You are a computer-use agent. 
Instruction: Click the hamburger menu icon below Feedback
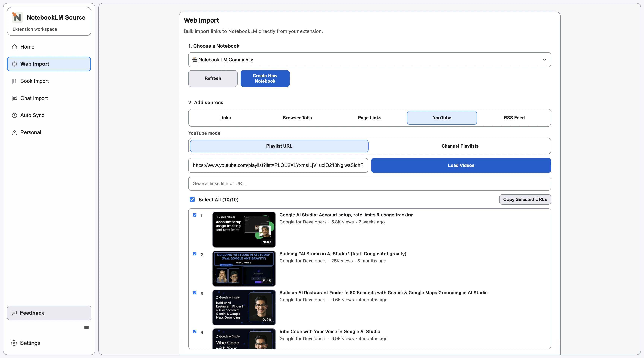(86, 327)
